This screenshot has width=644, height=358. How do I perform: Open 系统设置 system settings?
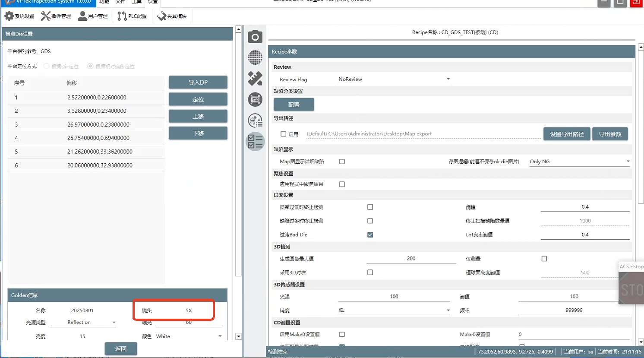(19, 16)
